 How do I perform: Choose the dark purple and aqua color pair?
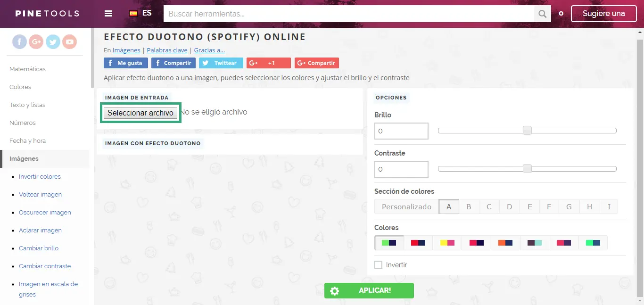[x=535, y=243]
